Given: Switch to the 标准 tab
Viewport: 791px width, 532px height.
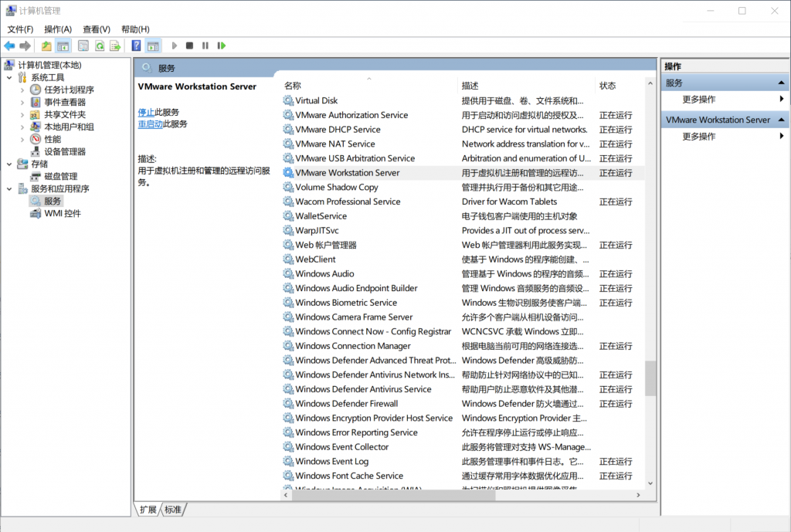Looking at the screenshot, I should (173, 510).
